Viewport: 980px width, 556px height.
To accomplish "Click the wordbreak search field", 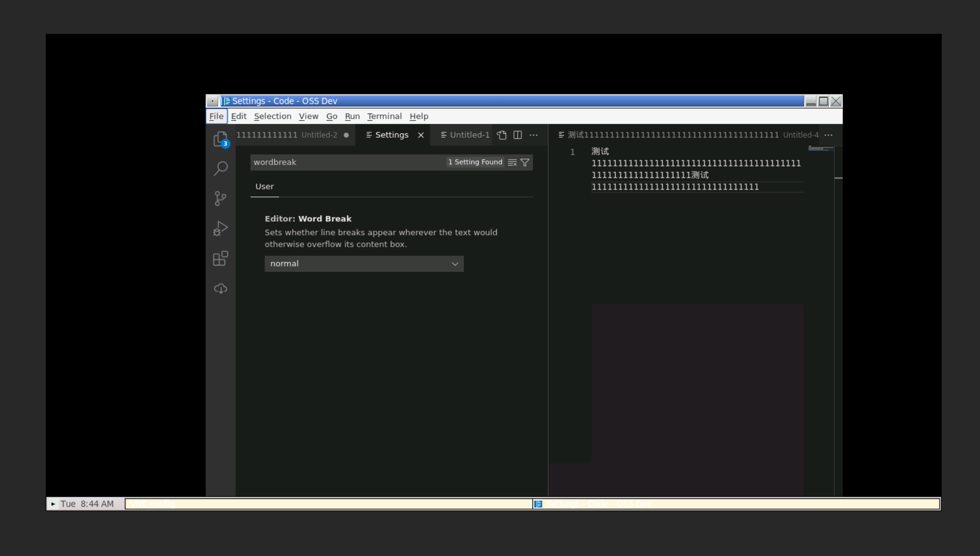I will (348, 162).
